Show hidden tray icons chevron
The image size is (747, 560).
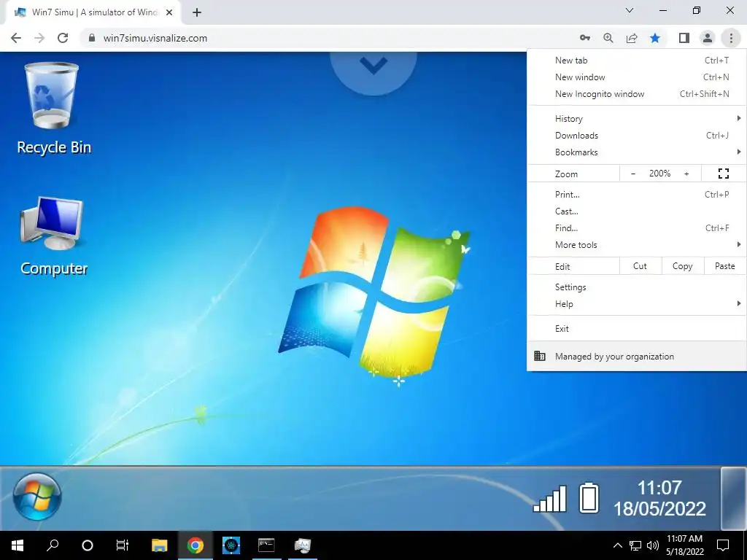(x=617, y=545)
